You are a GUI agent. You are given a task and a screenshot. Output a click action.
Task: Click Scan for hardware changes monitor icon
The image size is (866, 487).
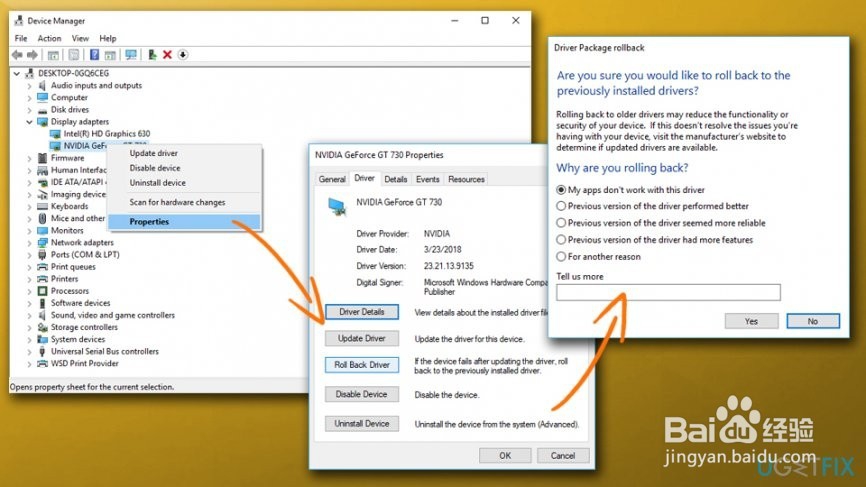click(x=131, y=55)
